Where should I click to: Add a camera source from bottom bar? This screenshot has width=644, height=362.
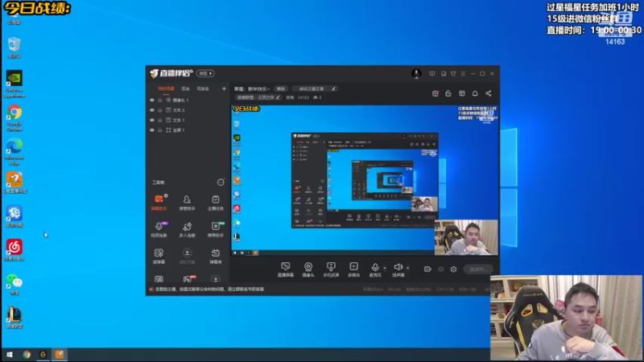(308, 269)
